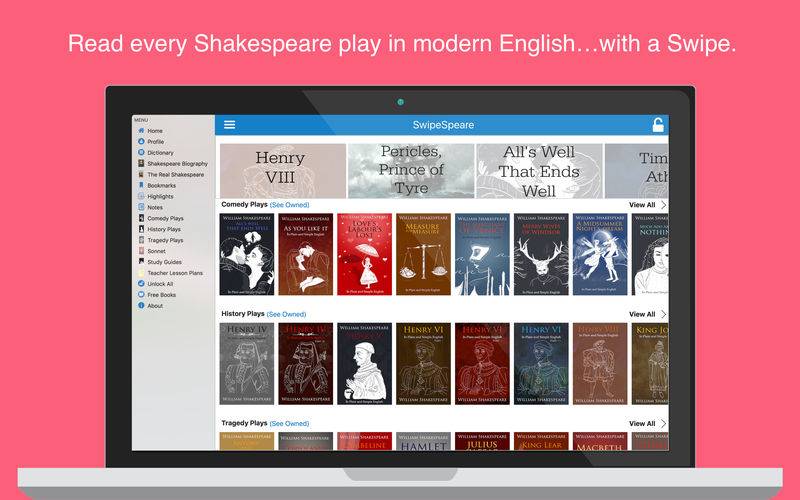Click See Owned next to Tragedy Plays heading
The width and height of the screenshot is (800, 500).
point(289,423)
